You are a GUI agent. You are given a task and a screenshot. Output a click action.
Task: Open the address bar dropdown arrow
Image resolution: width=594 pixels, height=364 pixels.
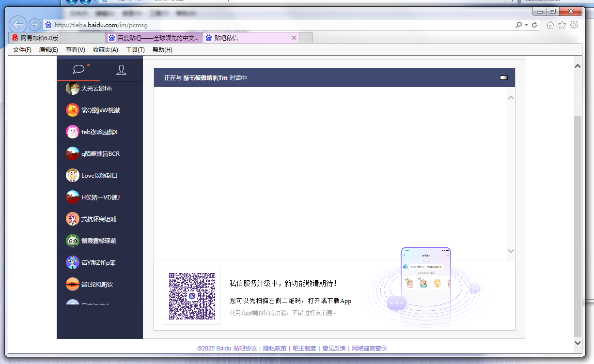(526, 25)
